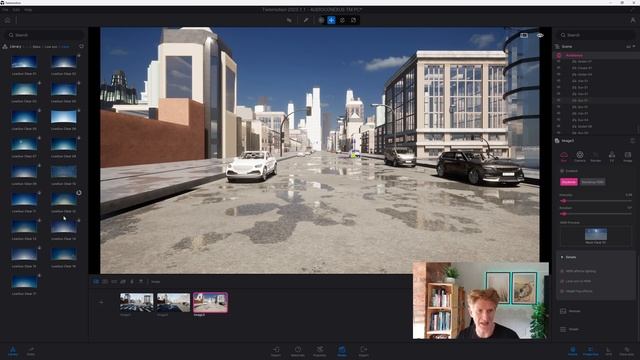Select the LowSun Clear 08 sky thumbnail
640x360 pixels.
point(64,144)
